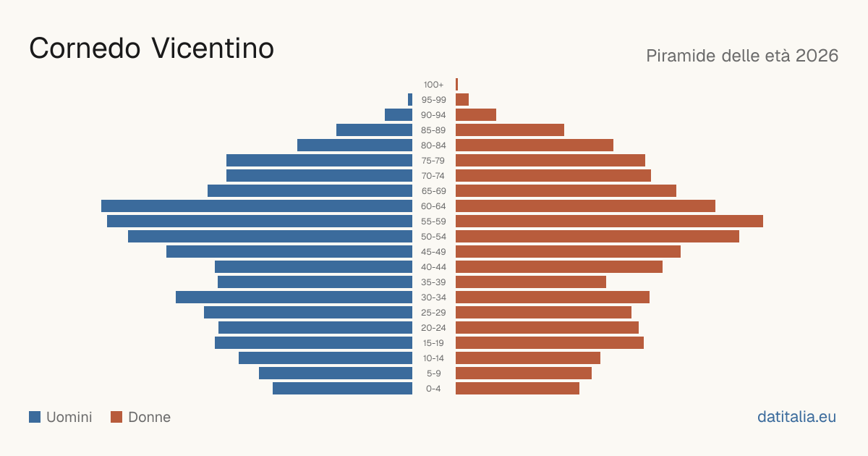Click the Piramide delle età 2026 subtitle

tap(742, 56)
